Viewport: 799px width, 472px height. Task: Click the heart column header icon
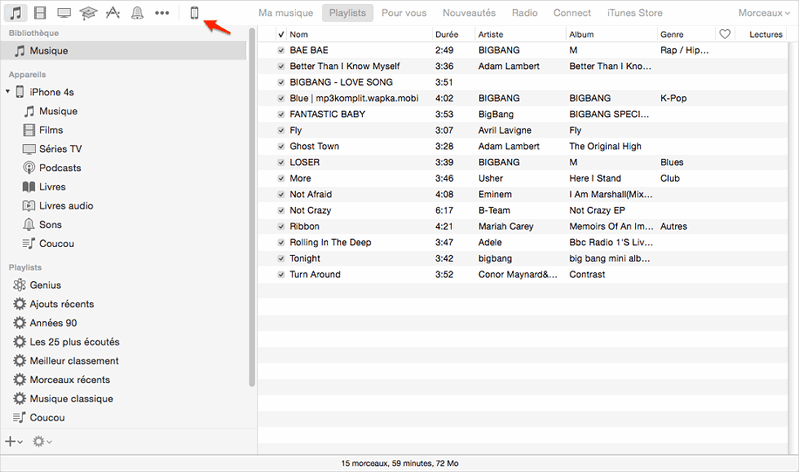tap(725, 34)
